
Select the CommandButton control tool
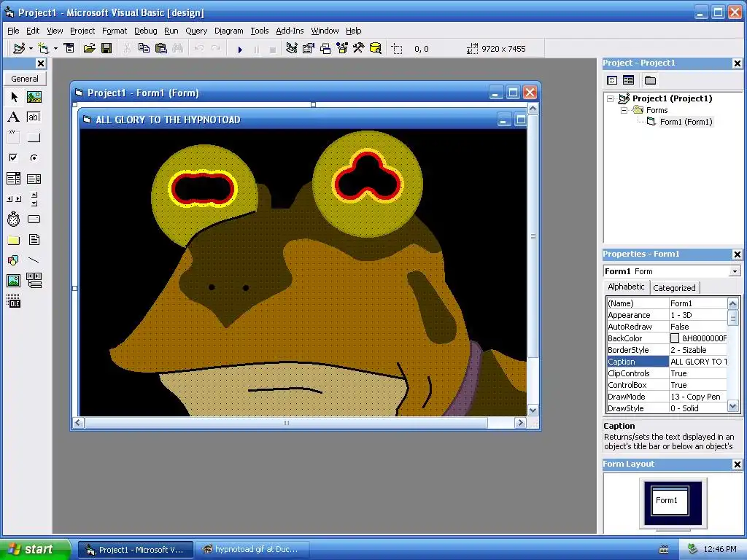[34, 138]
